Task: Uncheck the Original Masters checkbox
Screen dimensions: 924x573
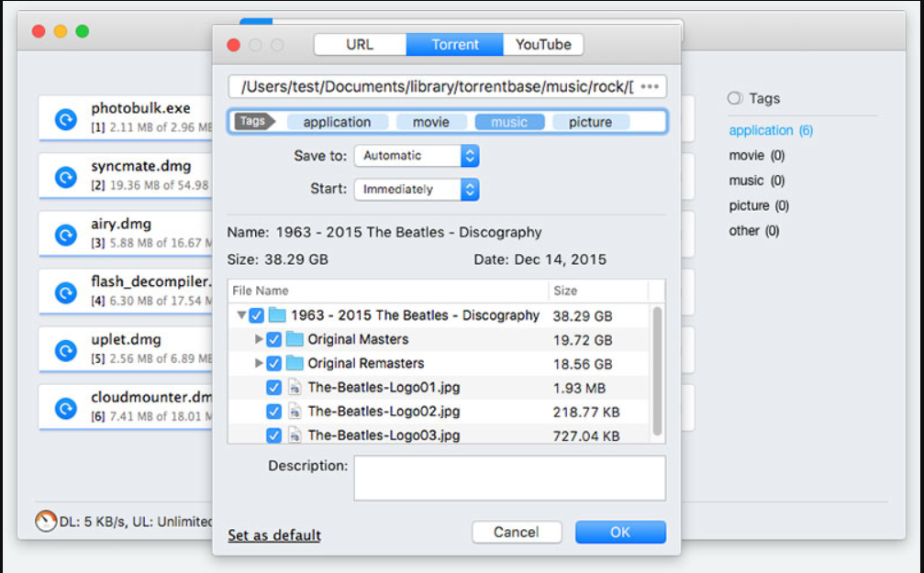Action: (273, 340)
